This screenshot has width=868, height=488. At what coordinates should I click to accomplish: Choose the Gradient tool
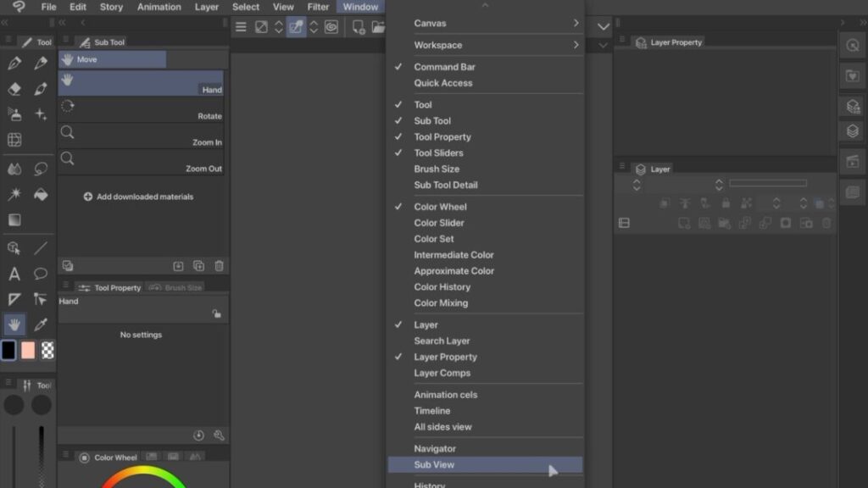[14, 220]
